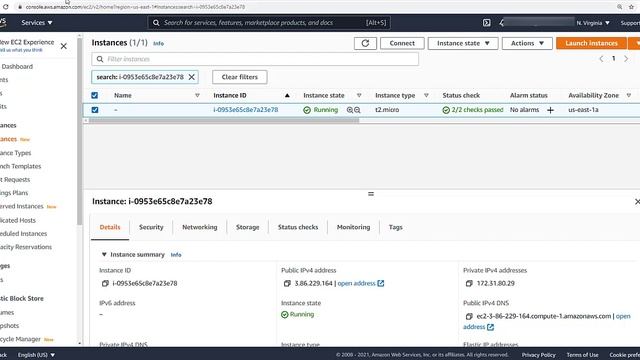Viewport: 640px width, 360px height.
Task: Remove the search filter chip i-0953e65c8e7a23e78
Action: (191, 77)
